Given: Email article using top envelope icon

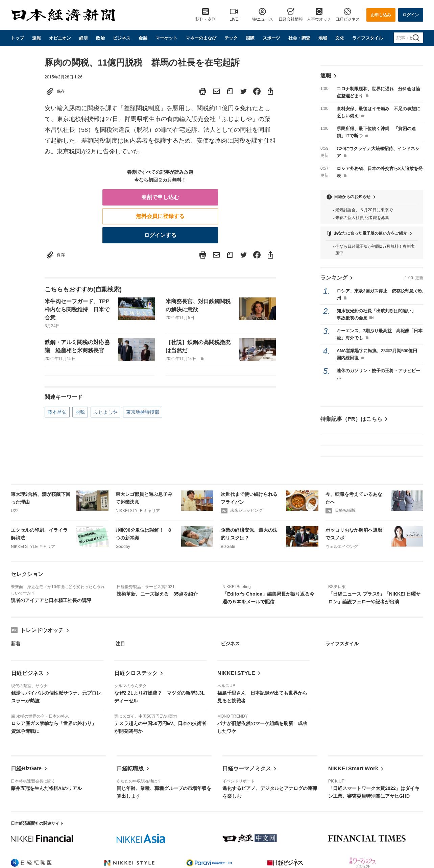Looking at the screenshot, I should coord(216,91).
